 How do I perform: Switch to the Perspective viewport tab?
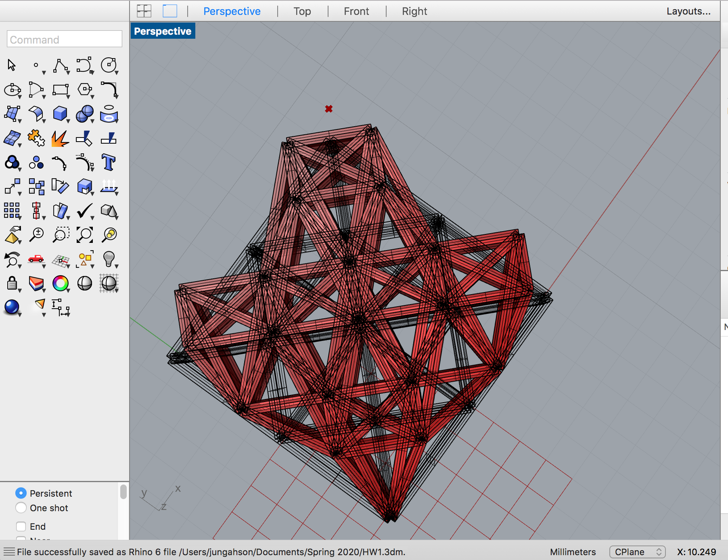[x=232, y=11]
